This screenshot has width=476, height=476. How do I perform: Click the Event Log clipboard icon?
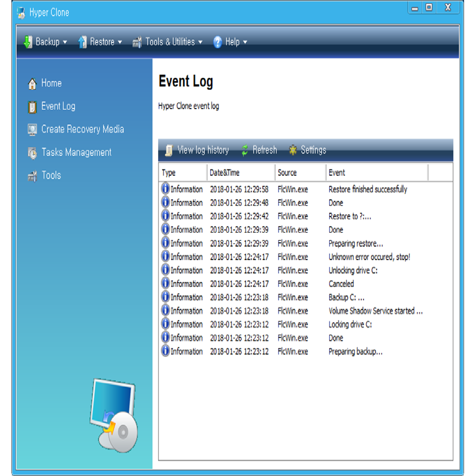32,107
